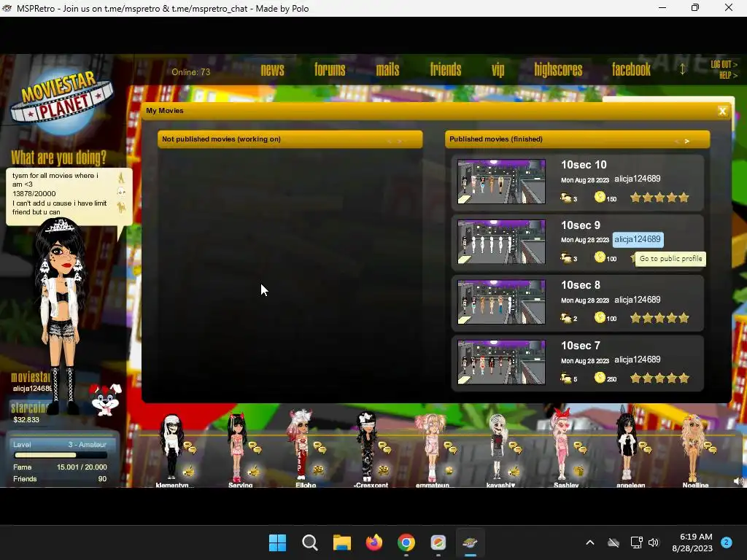Click friend Elloho avatar

[300, 446]
